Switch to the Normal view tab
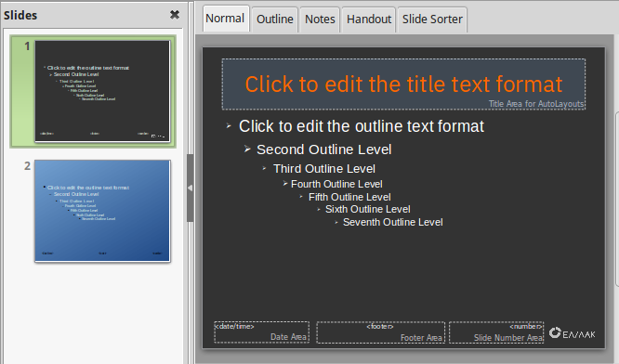 [x=225, y=19]
